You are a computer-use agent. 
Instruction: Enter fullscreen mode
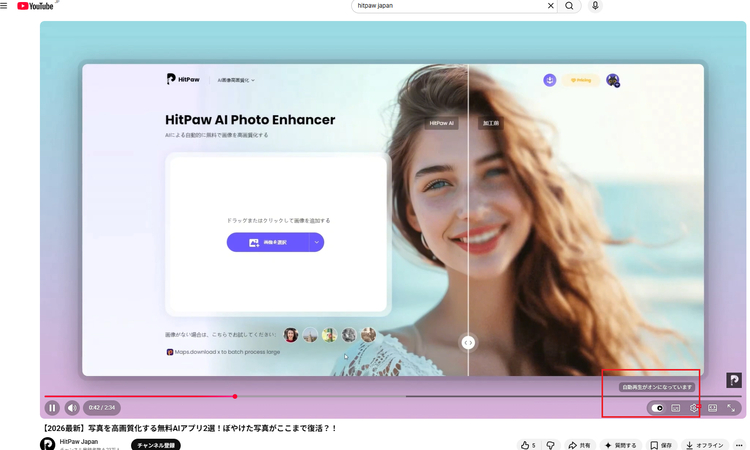click(731, 408)
